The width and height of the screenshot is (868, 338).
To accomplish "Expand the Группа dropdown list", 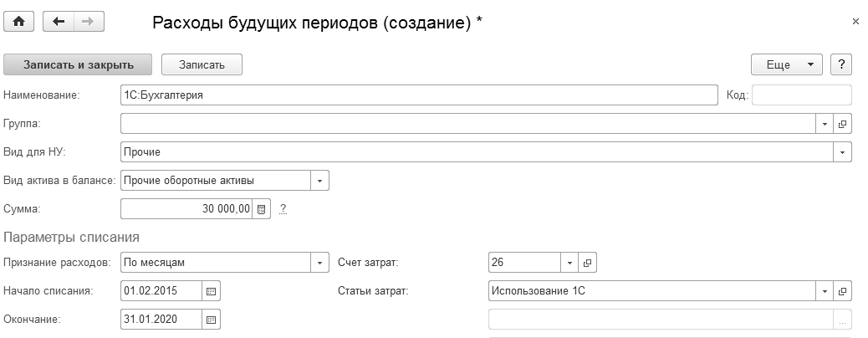I will tap(825, 124).
